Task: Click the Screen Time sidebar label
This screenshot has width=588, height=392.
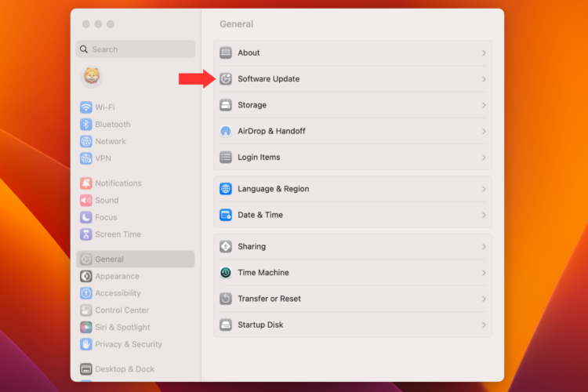Action: tap(118, 234)
